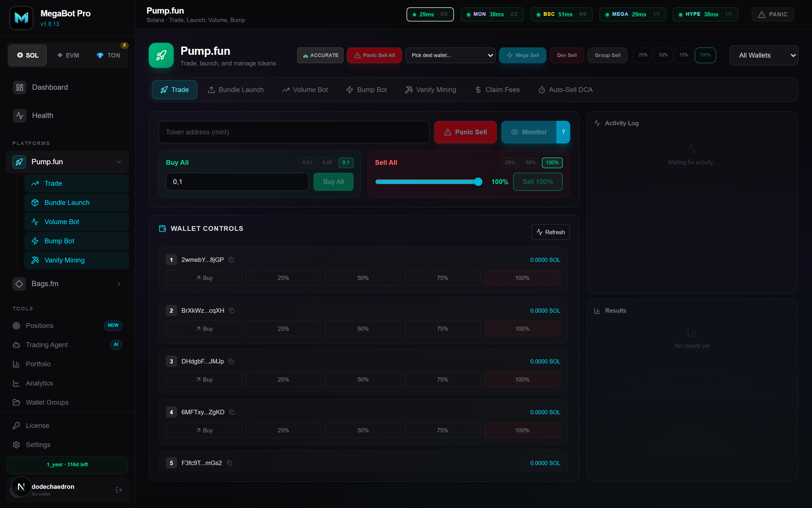Image resolution: width=812 pixels, height=508 pixels.
Task: Refresh the wallet controls
Action: (x=550, y=232)
